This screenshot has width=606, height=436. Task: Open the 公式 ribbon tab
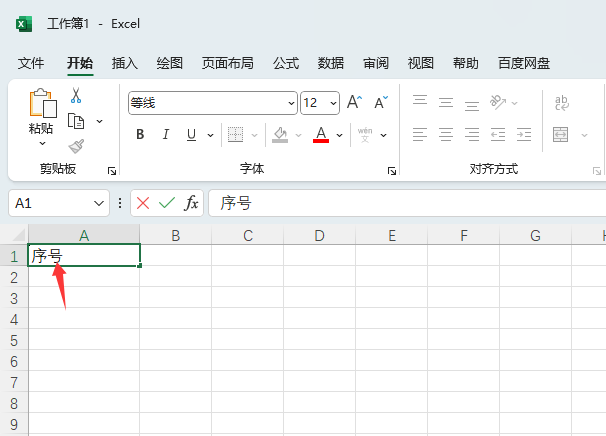tap(286, 63)
